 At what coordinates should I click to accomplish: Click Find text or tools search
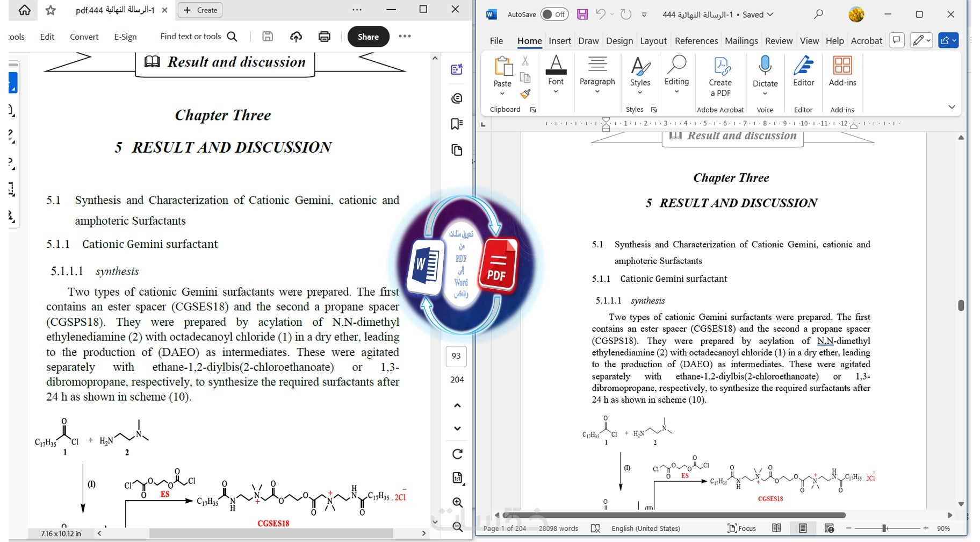198,36
